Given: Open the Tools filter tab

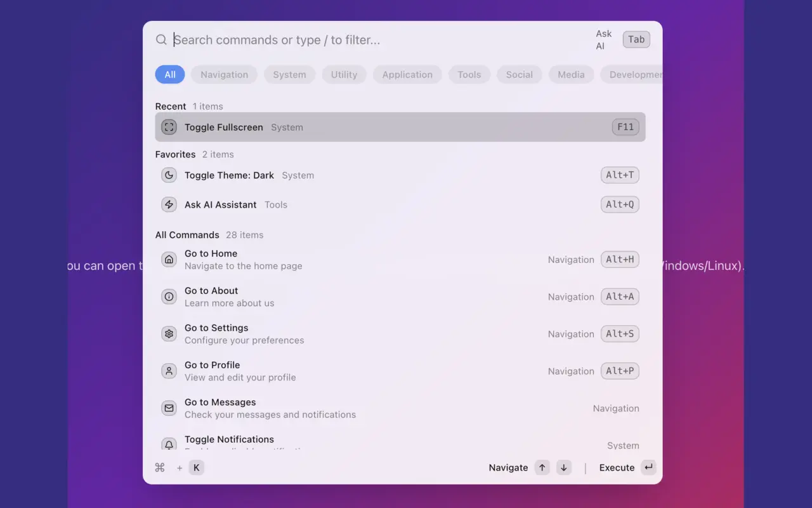Looking at the screenshot, I should 469,74.
